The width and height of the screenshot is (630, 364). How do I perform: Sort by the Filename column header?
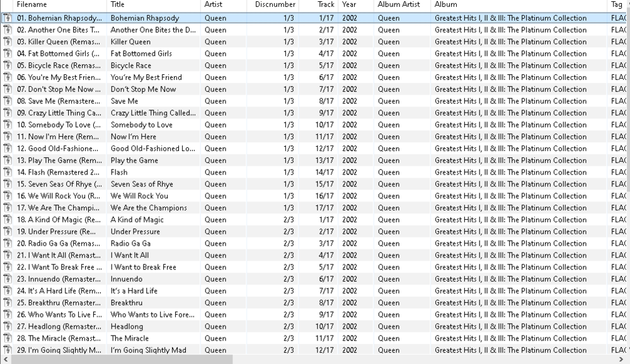tap(59, 5)
